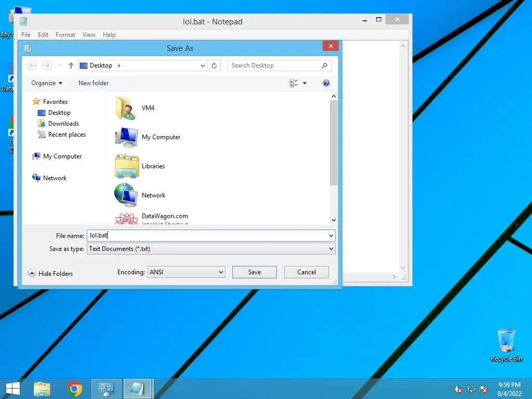Change the view layout icon
The width and height of the screenshot is (532, 399).
294,83
